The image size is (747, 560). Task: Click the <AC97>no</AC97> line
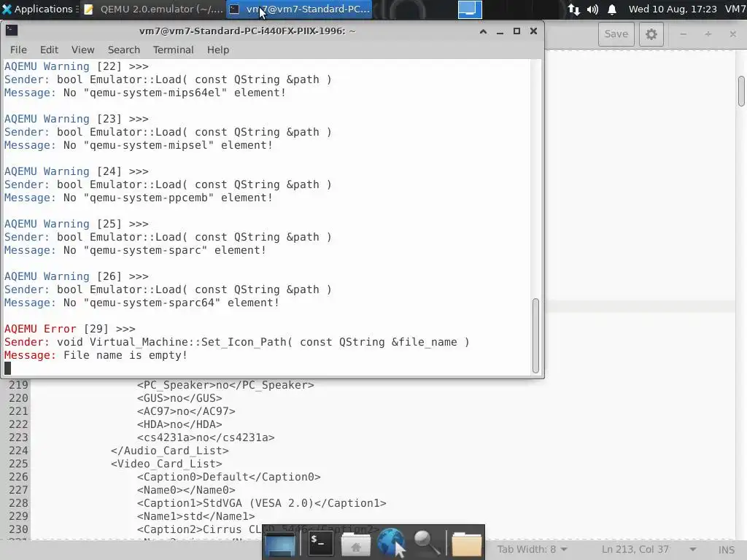click(x=186, y=411)
